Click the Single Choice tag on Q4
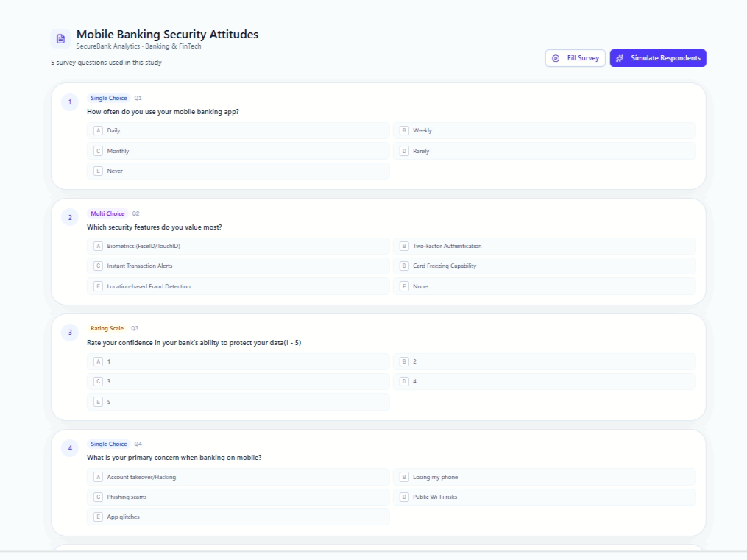This screenshot has width=747, height=560. (108, 444)
